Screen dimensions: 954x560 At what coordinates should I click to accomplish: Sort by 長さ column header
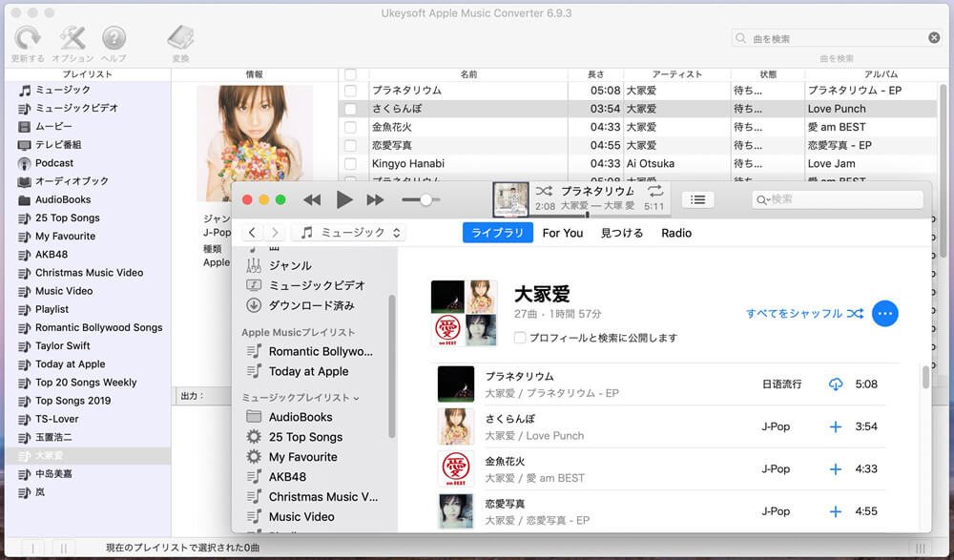click(595, 74)
